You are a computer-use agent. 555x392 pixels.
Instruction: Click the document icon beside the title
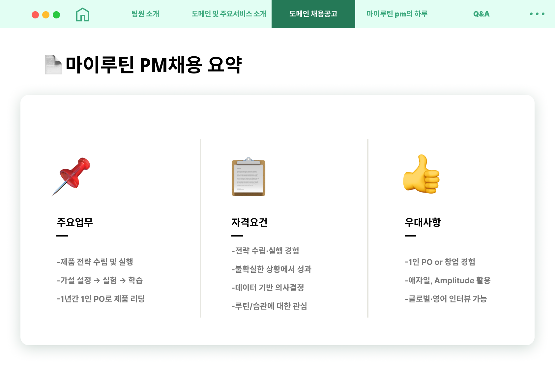[x=53, y=65]
